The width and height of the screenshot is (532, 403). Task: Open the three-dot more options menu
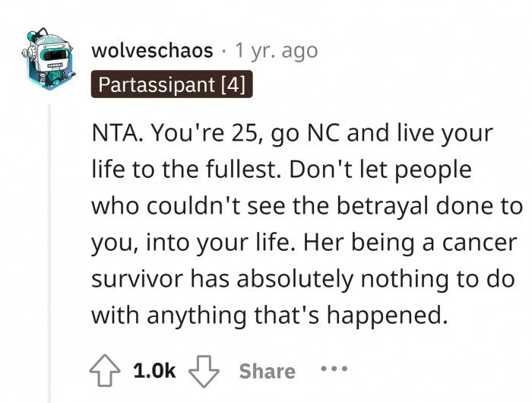click(x=333, y=370)
